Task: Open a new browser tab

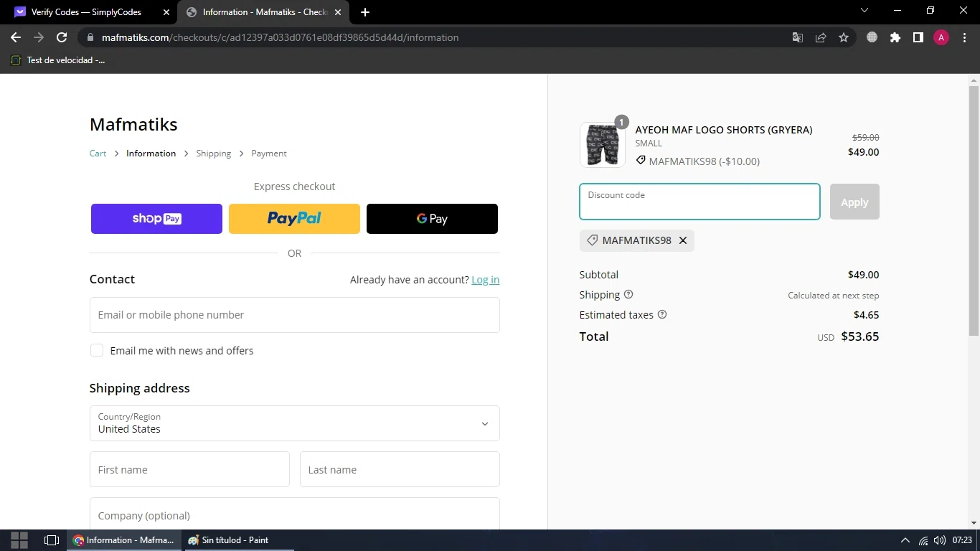Action: (x=365, y=12)
